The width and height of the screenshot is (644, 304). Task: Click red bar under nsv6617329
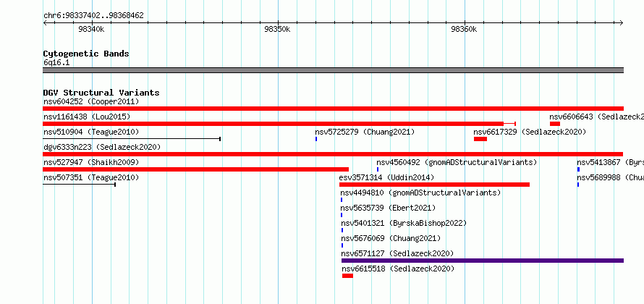coord(480,139)
